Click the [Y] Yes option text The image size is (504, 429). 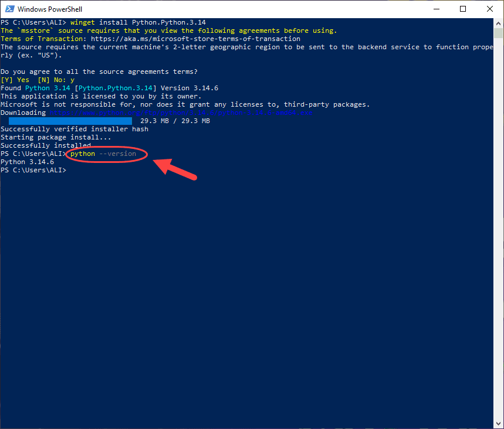click(15, 80)
